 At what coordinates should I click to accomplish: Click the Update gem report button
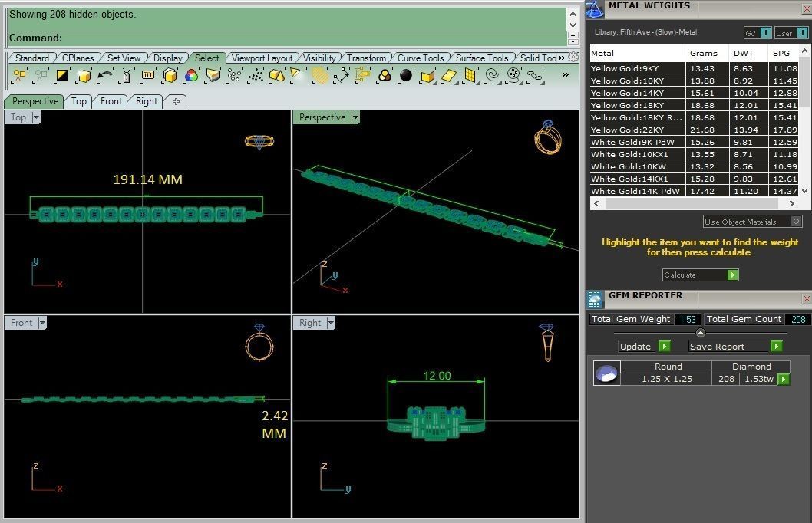click(645, 346)
